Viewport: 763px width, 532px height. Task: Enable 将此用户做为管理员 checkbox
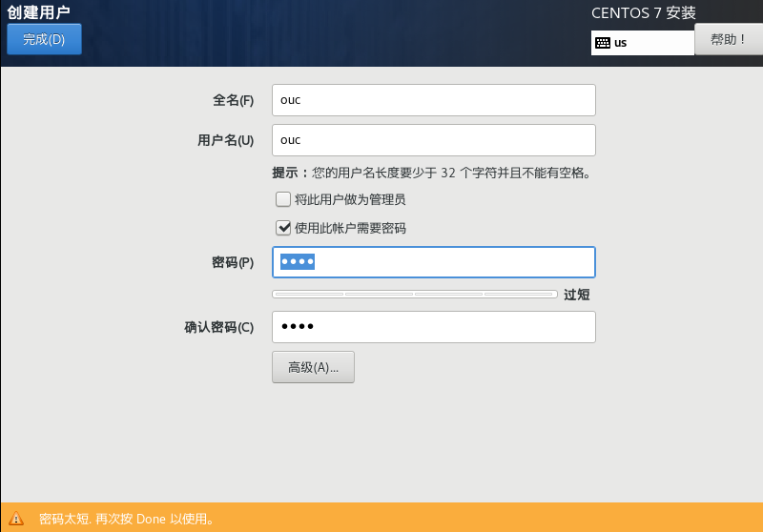283,199
